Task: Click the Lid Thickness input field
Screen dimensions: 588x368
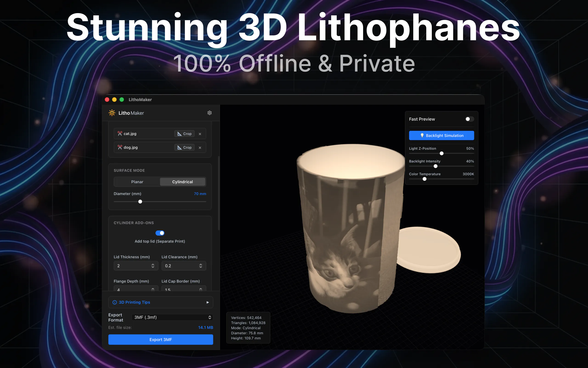Action: click(x=136, y=266)
